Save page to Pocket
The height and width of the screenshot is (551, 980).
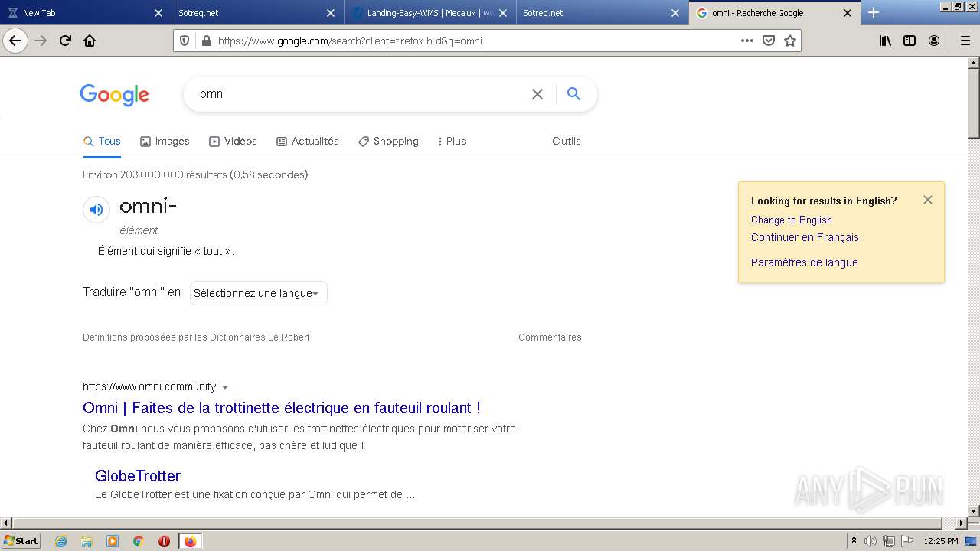pos(769,41)
